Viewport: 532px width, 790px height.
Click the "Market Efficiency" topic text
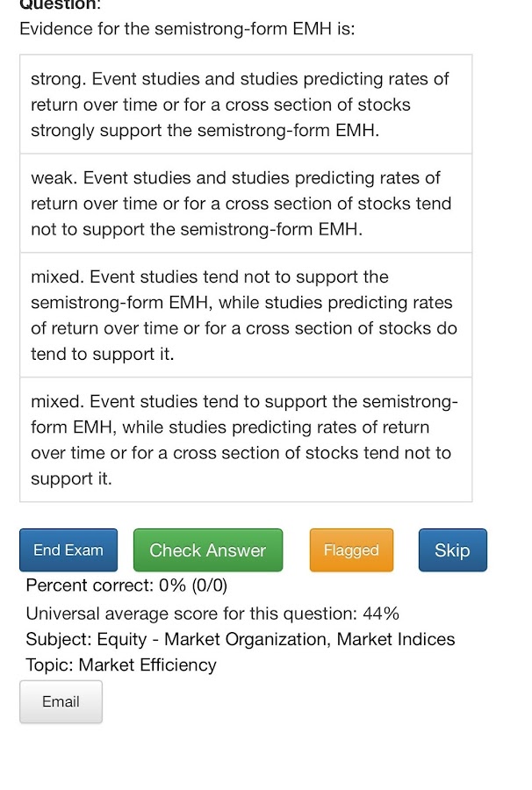pyautogui.click(x=147, y=664)
